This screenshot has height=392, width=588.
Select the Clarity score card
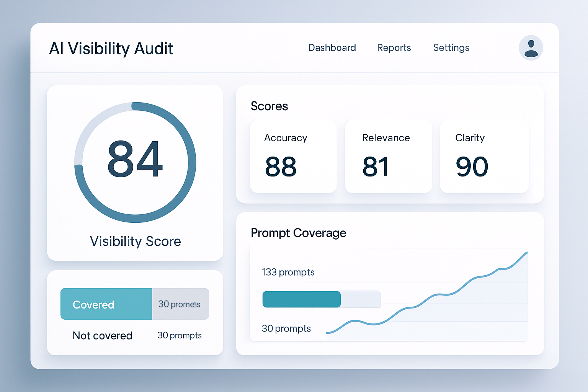(484, 156)
